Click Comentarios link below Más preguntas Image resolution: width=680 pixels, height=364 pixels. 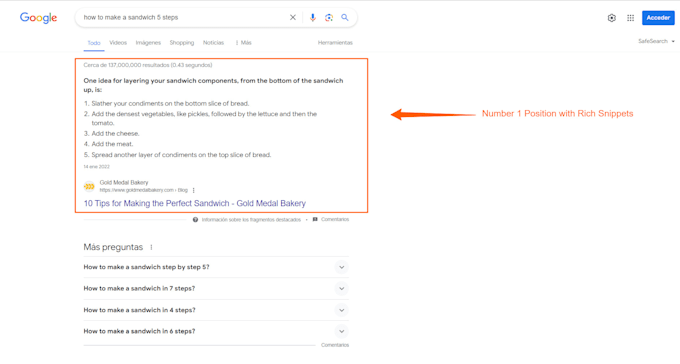(335, 345)
